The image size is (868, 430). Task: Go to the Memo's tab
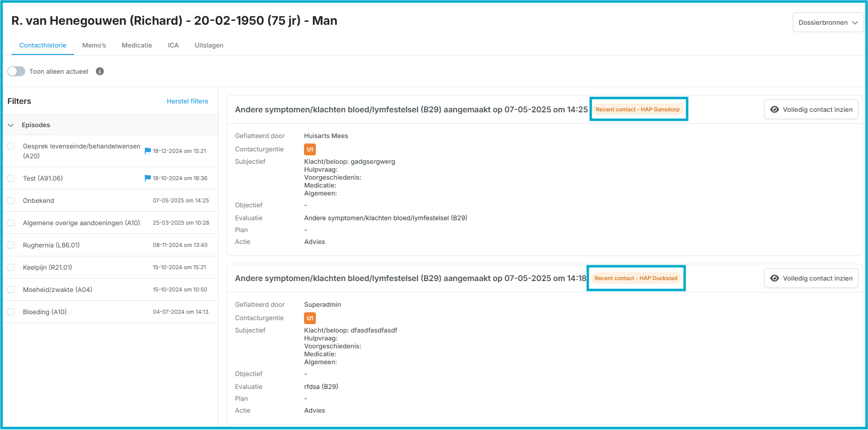(x=94, y=45)
